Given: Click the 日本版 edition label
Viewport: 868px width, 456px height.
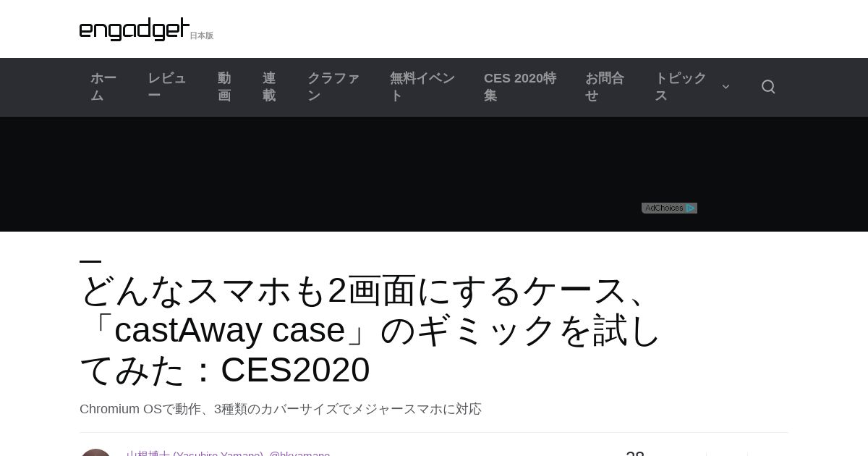Looking at the screenshot, I should coord(202,35).
